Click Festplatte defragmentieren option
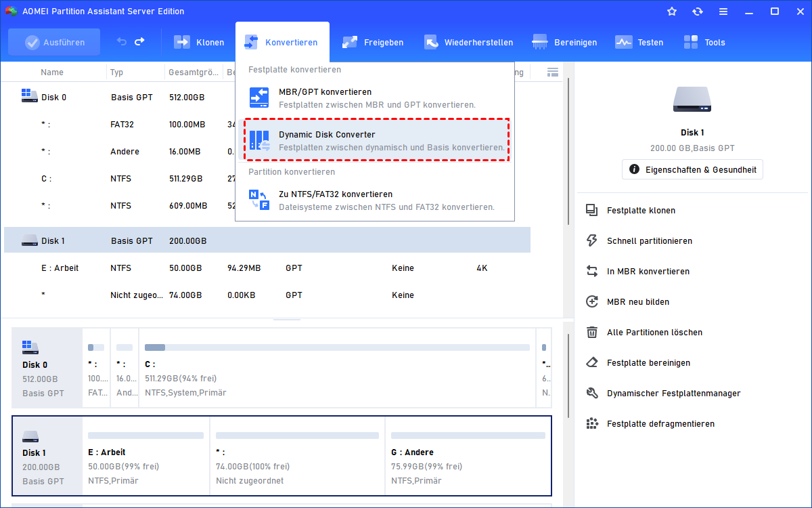 point(660,424)
